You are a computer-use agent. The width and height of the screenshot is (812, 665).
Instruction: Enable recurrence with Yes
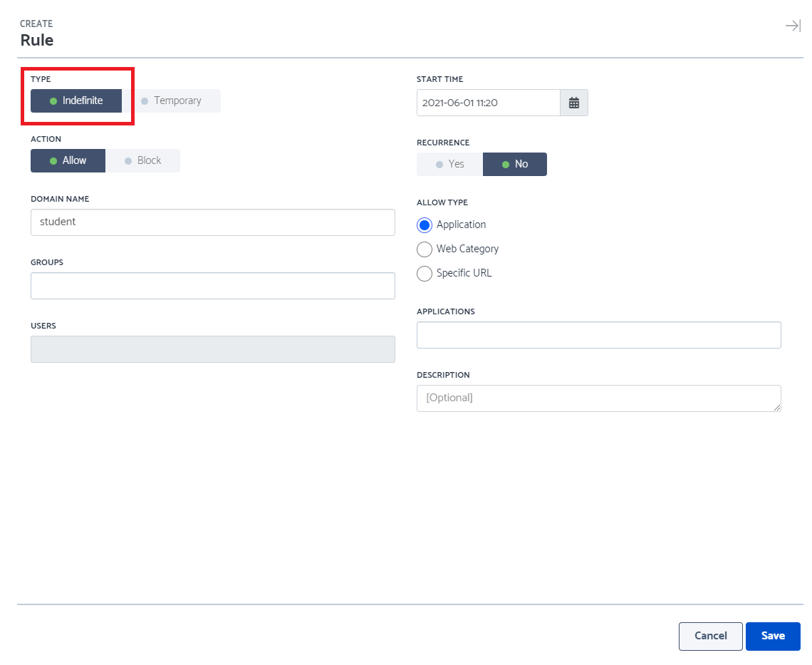click(x=449, y=165)
